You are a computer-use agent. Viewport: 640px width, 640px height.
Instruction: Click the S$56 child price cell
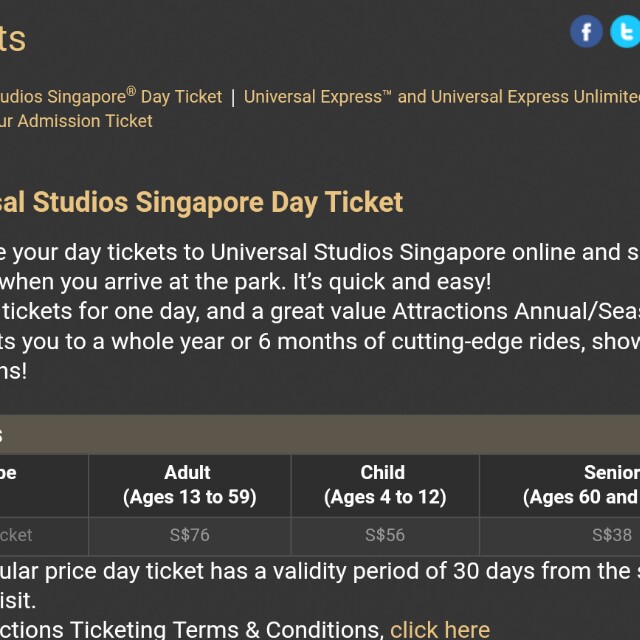tap(384, 535)
